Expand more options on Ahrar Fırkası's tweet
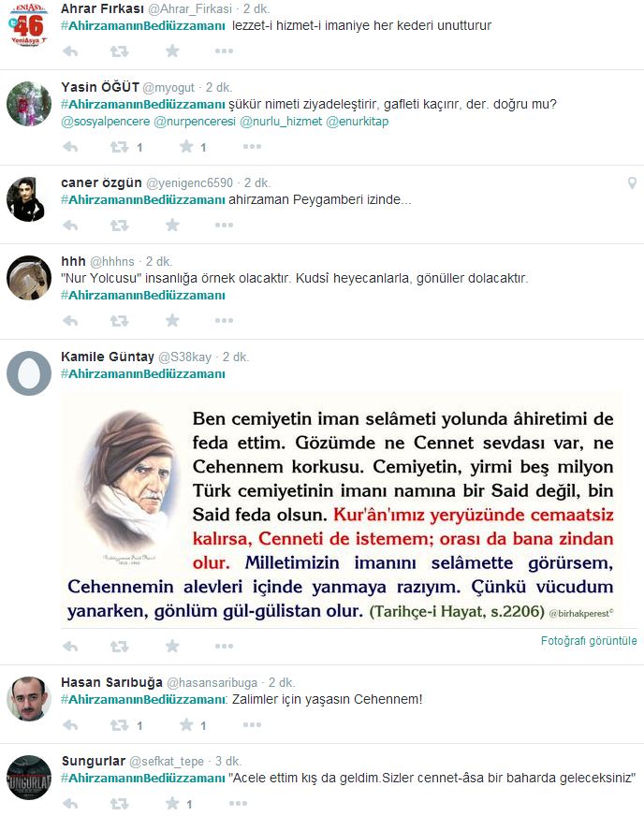 224,51
